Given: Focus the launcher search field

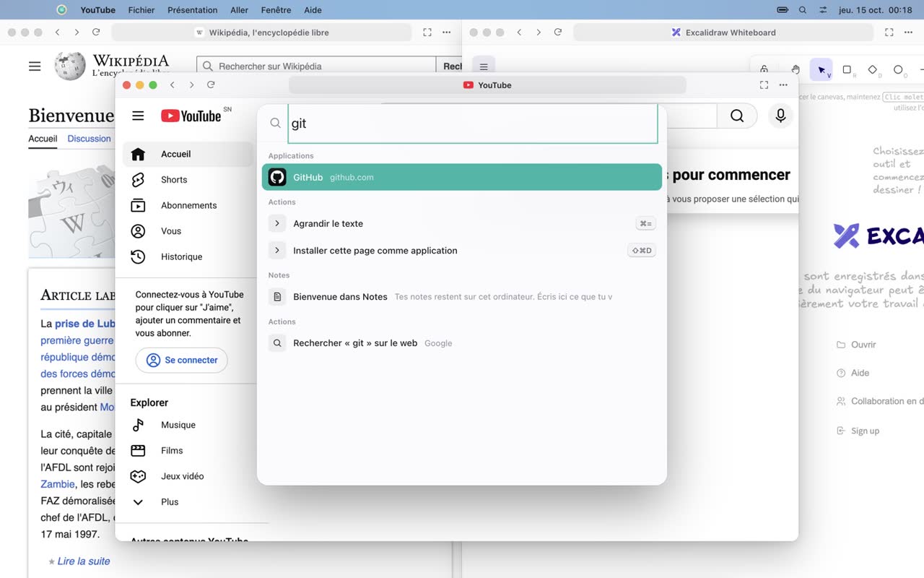Looking at the screenshot, I should [473, 124].
